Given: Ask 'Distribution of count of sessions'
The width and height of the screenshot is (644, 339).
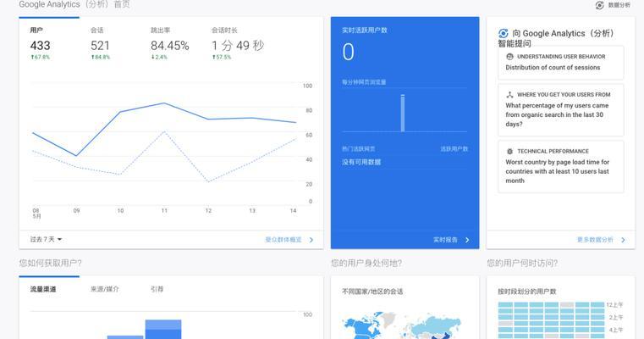Looking at the screenshot, I should [x=553, y=68].
